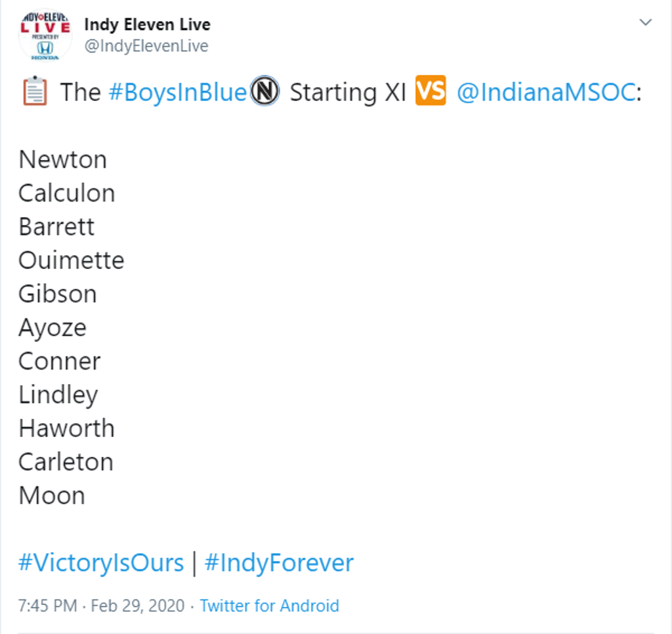Screen dimensions: 672x634
Task: Click the clipboard emoji before the tweet text
Action: (34, 92)
